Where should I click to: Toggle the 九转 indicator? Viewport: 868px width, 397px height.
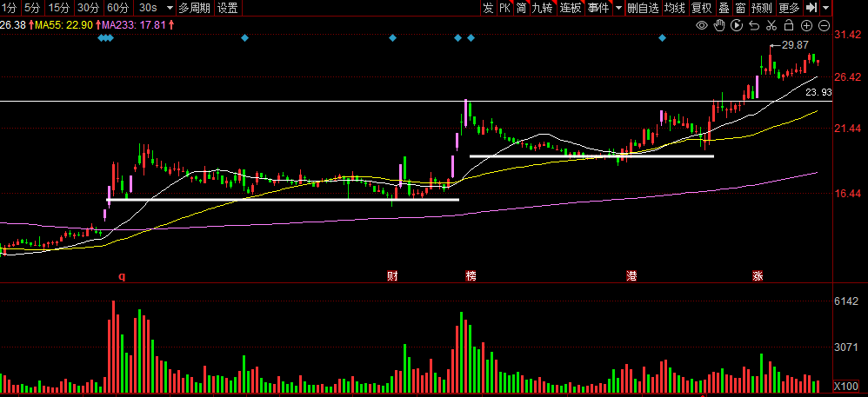click(x=543, y=8)
